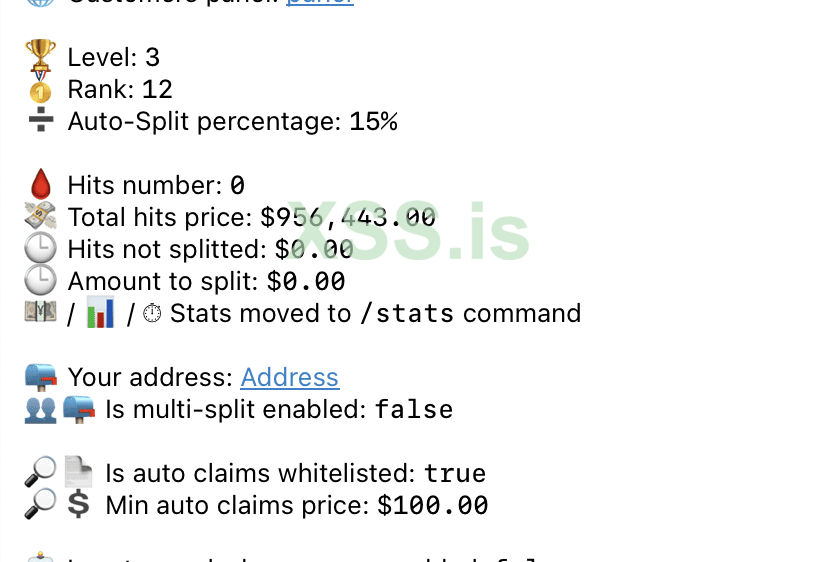Viewport: 814px width, 562px height.
Task: Open the panel link at the top
Action: [320, 3]
